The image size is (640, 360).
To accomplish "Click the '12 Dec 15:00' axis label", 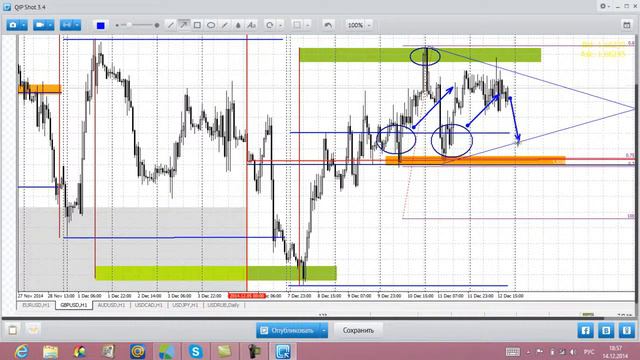I will [511, 296].
